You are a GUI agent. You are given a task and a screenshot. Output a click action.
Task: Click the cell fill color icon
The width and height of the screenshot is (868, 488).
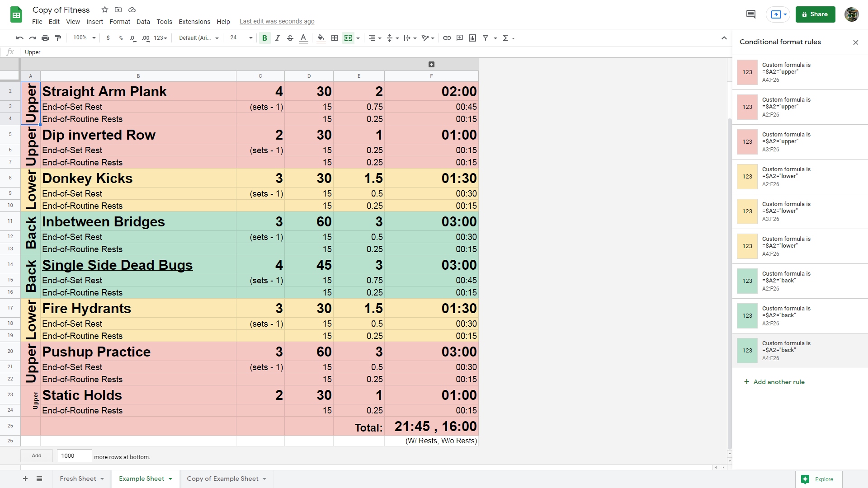321,38
